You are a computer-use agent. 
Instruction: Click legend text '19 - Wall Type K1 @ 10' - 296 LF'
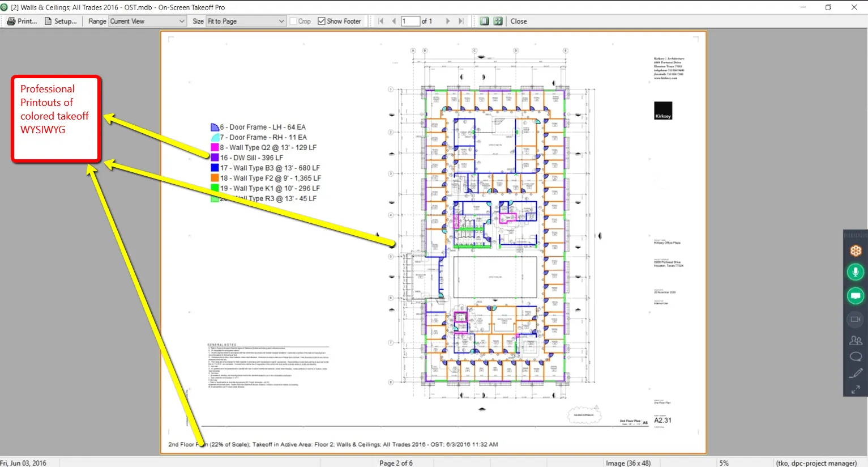pos(270,188)
